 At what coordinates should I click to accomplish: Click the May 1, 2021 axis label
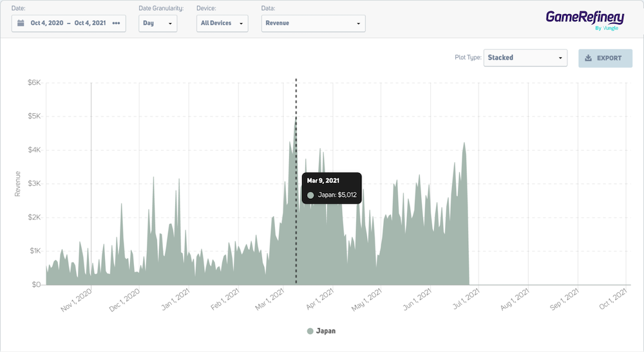pos(367,299)
